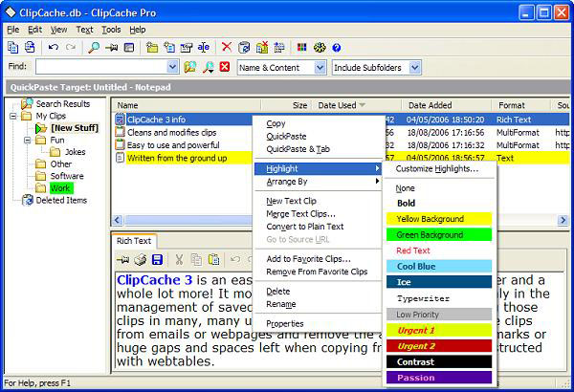The height and width of the screenshot is (392, 574).
Task: Create a new folder via toolbar
Action: point(152,47)
